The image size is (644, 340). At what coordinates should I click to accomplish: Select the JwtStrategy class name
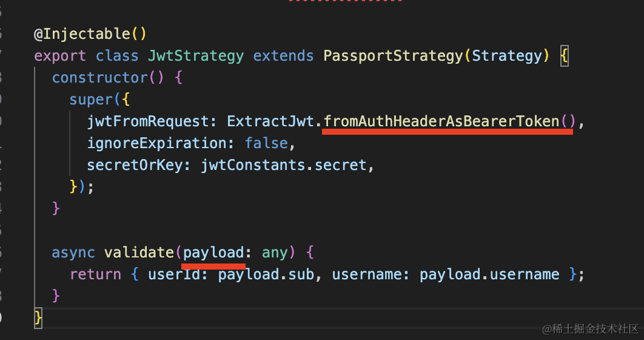(x=196, y=56)
